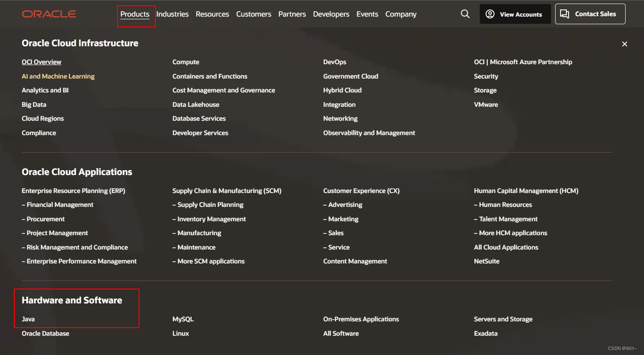Go to the DevOps link
This screenshot has width=644, height=355.
[335, 62]
